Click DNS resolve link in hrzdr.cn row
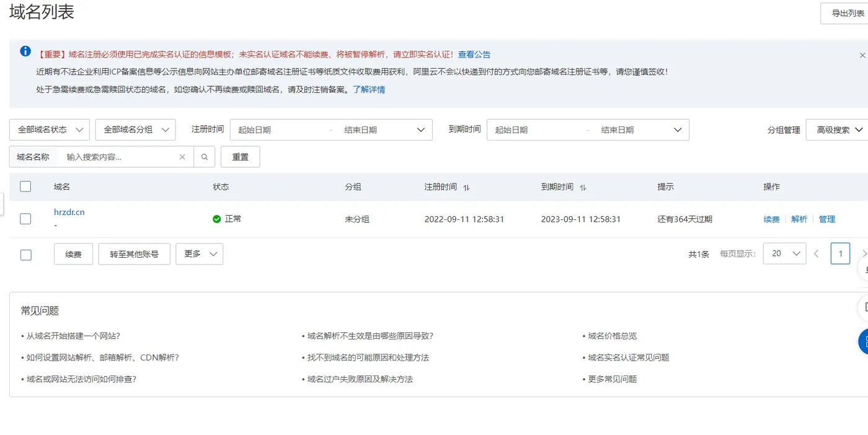868x435 pixels. (799, 219)
